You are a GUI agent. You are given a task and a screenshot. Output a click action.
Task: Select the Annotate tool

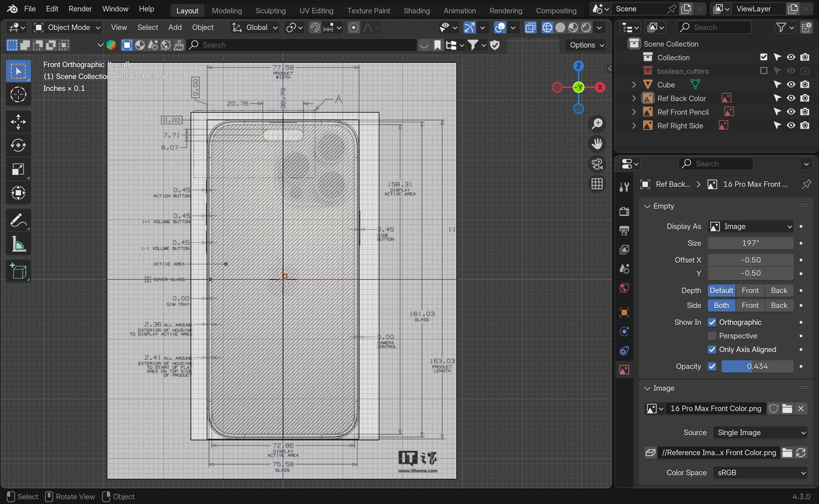coord(19,221)
